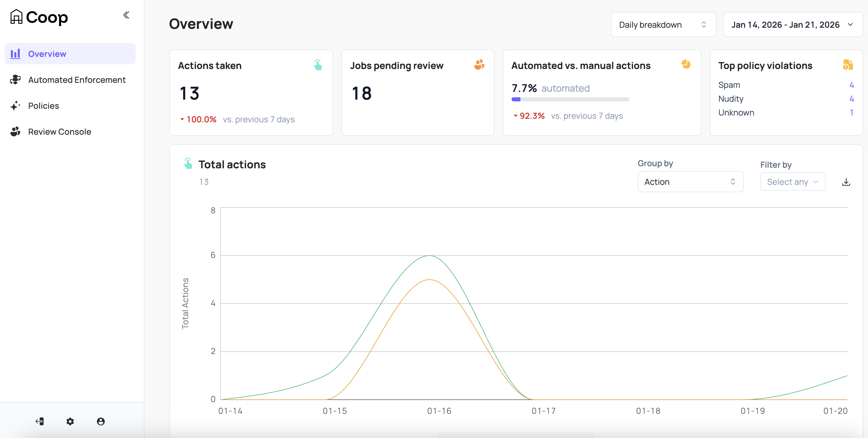This screenshot has height=438, width=868.
Task: Open the Filter by Select any dropdown
Action: click(x=793, y=182)
